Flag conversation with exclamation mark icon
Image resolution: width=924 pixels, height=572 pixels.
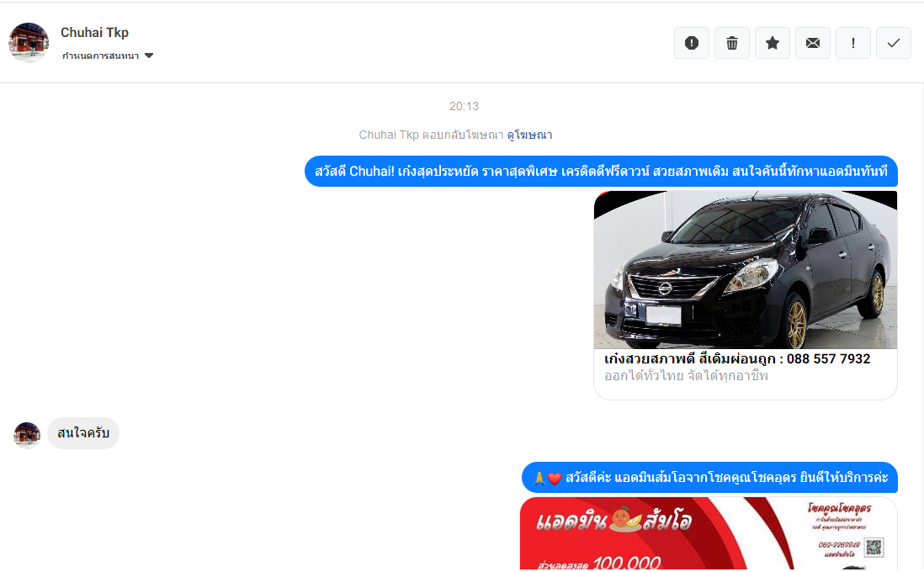tap(852, 43)
